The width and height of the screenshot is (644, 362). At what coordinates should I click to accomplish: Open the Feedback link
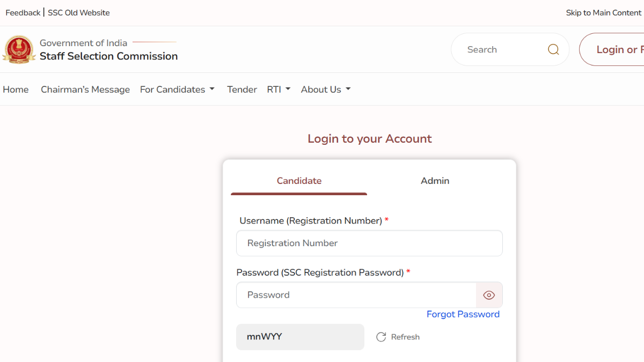pos(23,13)
